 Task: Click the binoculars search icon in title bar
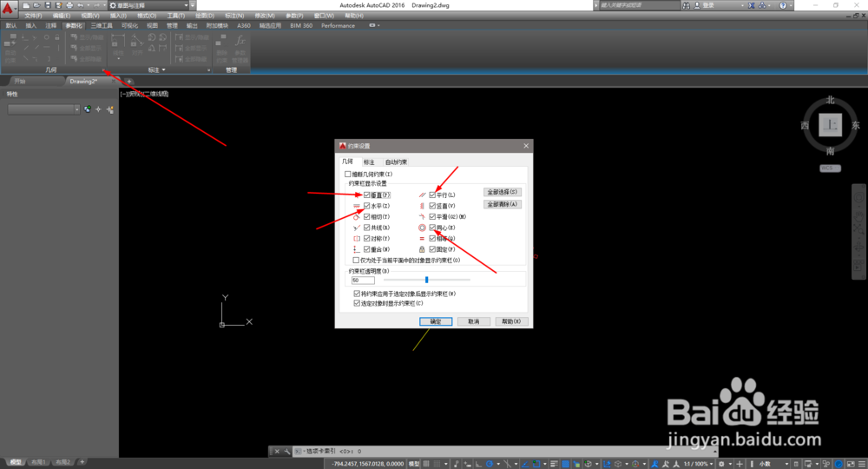point(687,5)
